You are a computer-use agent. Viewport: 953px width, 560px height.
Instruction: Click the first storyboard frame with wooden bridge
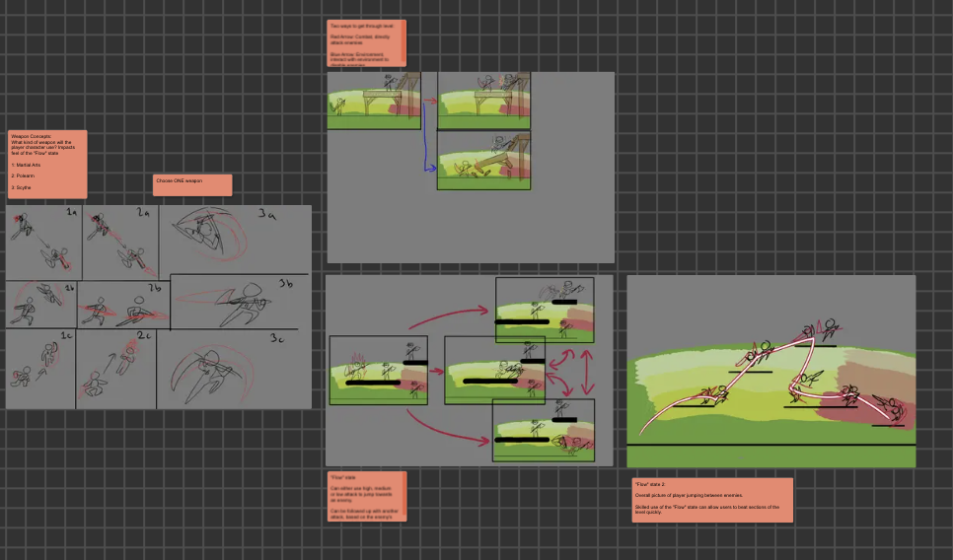tap(374, 101)
